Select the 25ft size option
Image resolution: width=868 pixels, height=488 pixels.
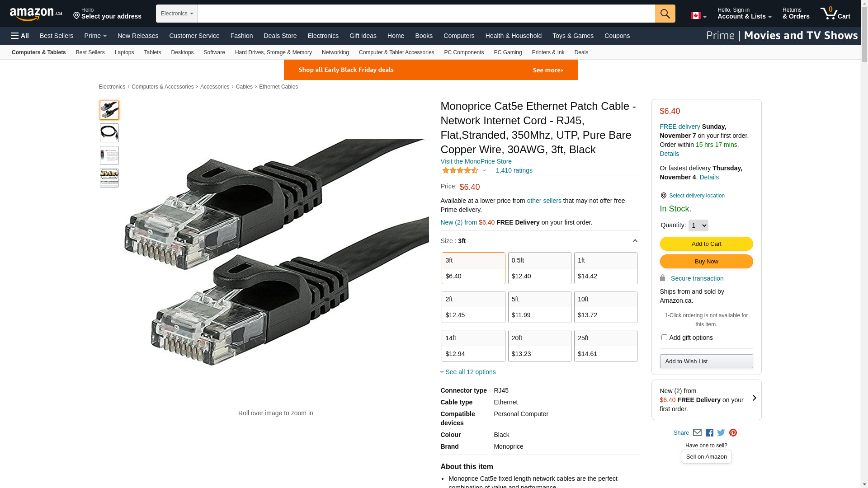point(605,346)
